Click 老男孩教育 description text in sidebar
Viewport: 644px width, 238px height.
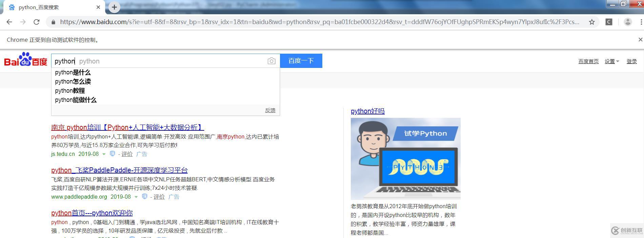[x=404, y=219]
